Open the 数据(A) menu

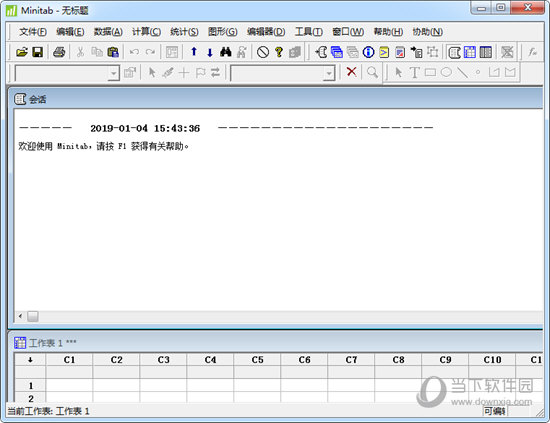point(108,32)
